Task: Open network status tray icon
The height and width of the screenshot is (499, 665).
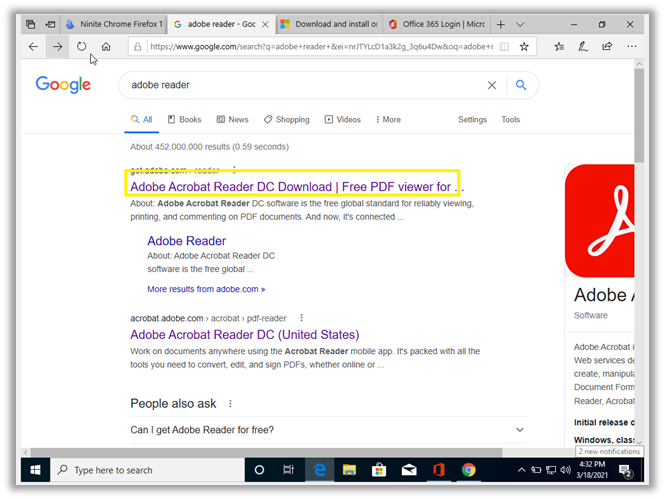Action: click(551, 470)
